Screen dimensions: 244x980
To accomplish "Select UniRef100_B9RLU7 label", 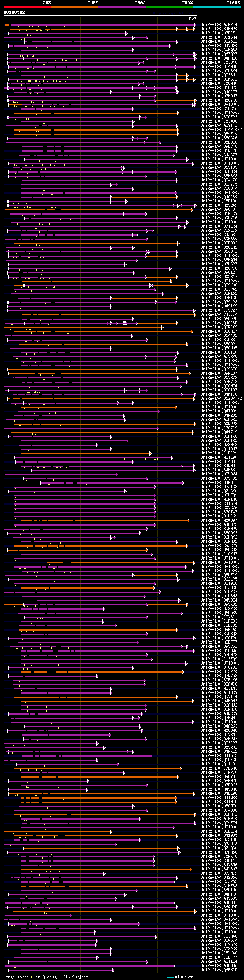I will point(219,374).
